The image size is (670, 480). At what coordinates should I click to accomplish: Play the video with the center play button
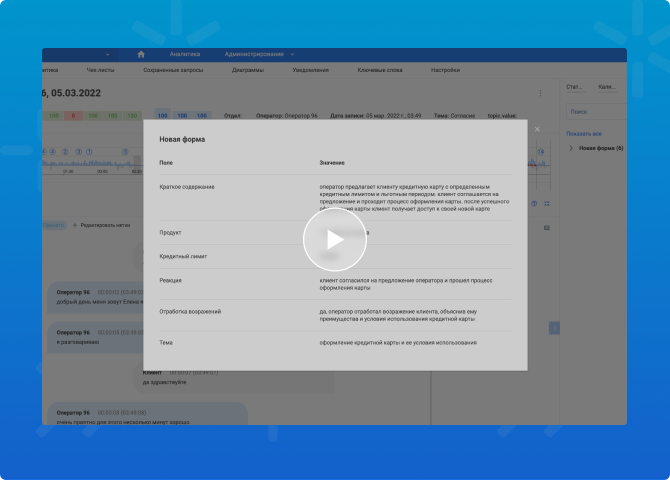coord(335,240)
